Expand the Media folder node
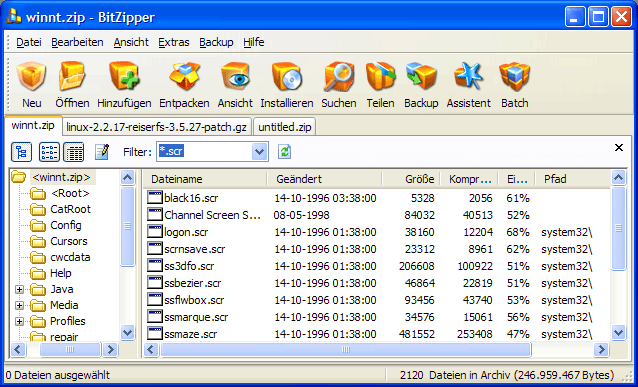 coord(19,305)
